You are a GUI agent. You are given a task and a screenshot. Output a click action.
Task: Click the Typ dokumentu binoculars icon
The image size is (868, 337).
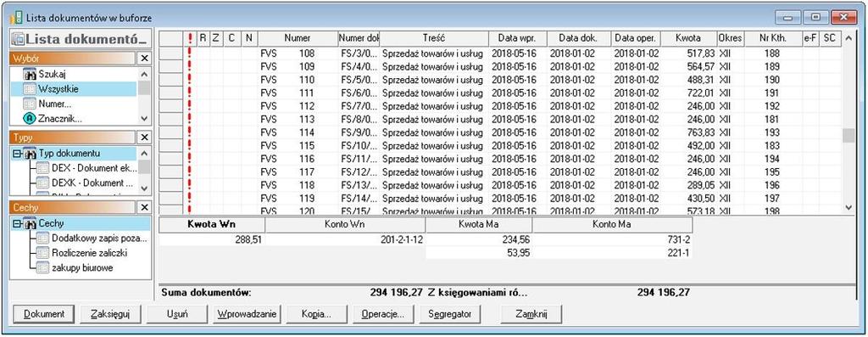pyautogui.click(x=30, y=154)
